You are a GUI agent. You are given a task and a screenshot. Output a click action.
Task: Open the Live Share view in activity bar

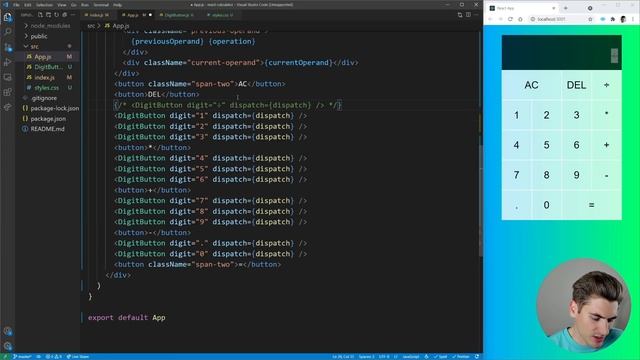(8, 107)
